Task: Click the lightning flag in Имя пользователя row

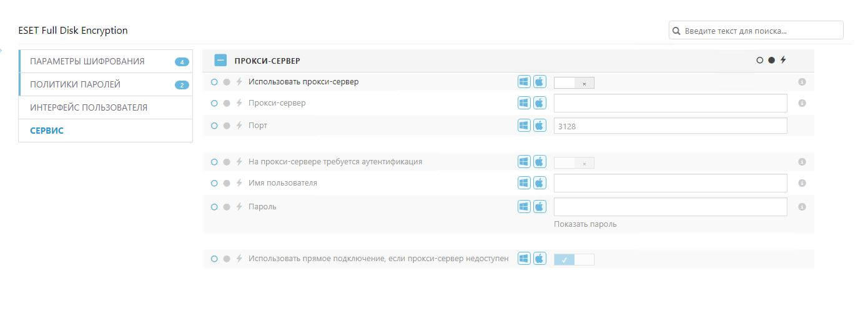Action: point(239,183)
